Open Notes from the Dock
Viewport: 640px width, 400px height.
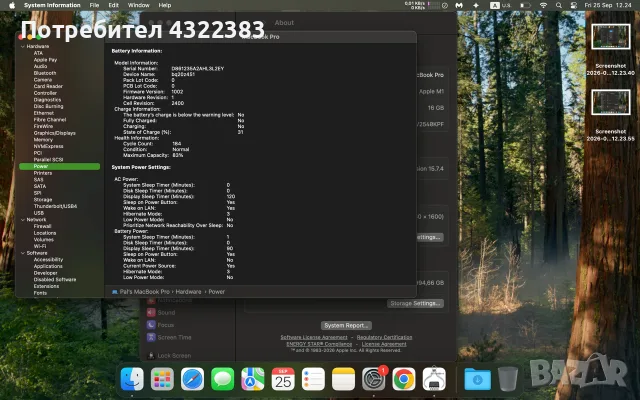pos(343,379)
